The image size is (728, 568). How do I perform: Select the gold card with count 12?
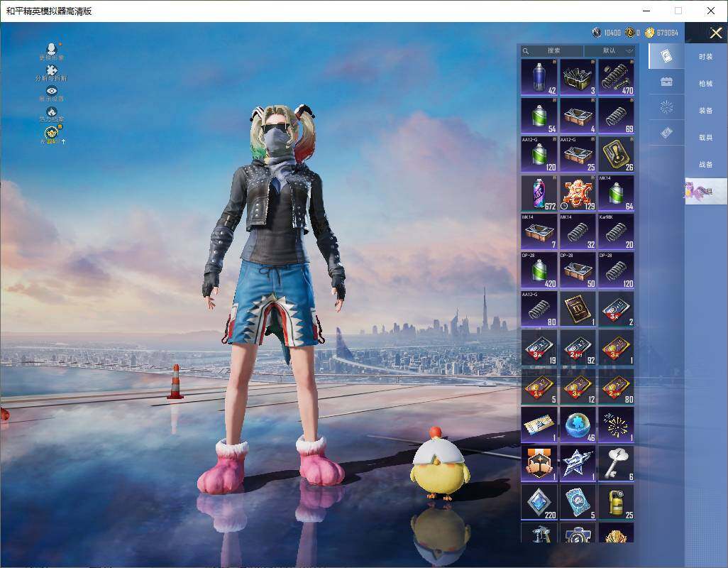(x=578, y=386)
